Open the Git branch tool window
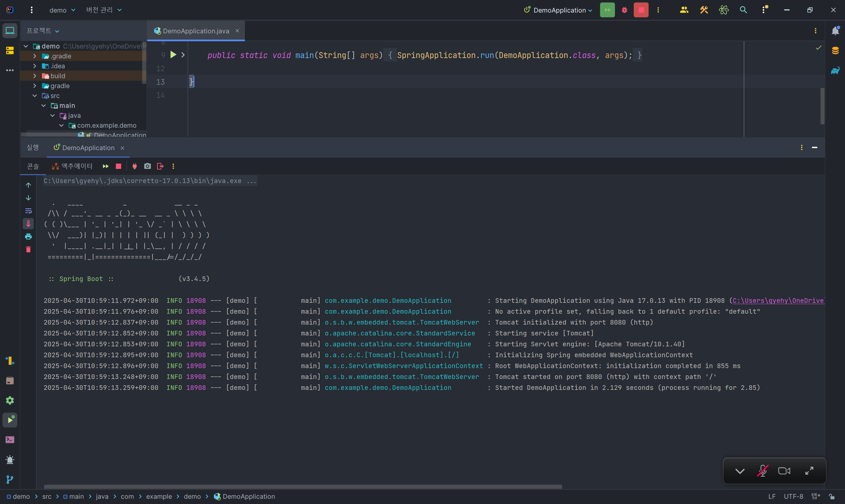The image size is (845, 504). point(10,480)
